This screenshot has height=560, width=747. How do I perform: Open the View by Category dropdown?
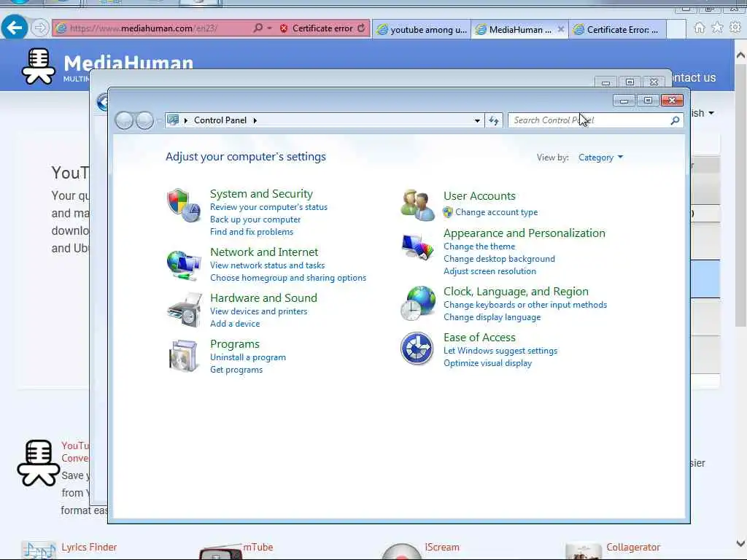click(x=600, y=157)
